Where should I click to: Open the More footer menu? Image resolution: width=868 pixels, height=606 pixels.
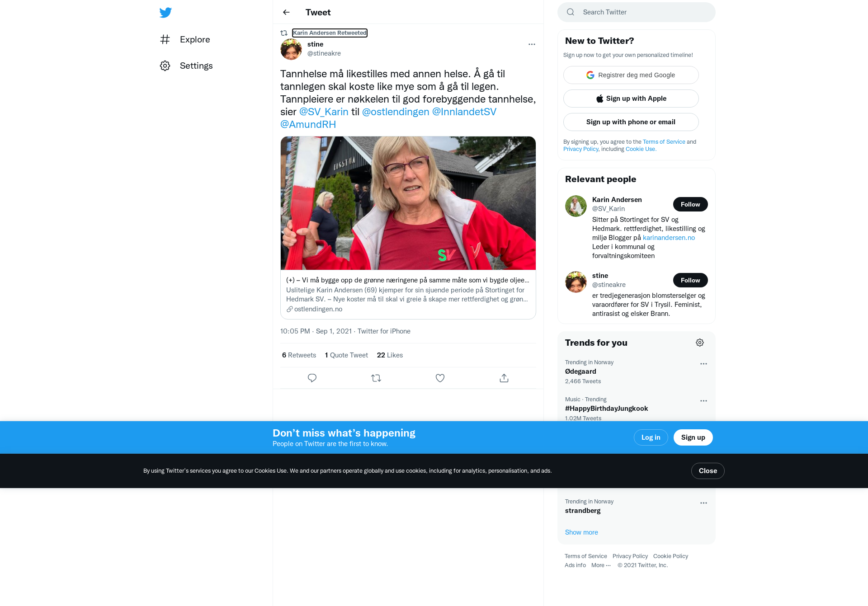click(601, 565)
